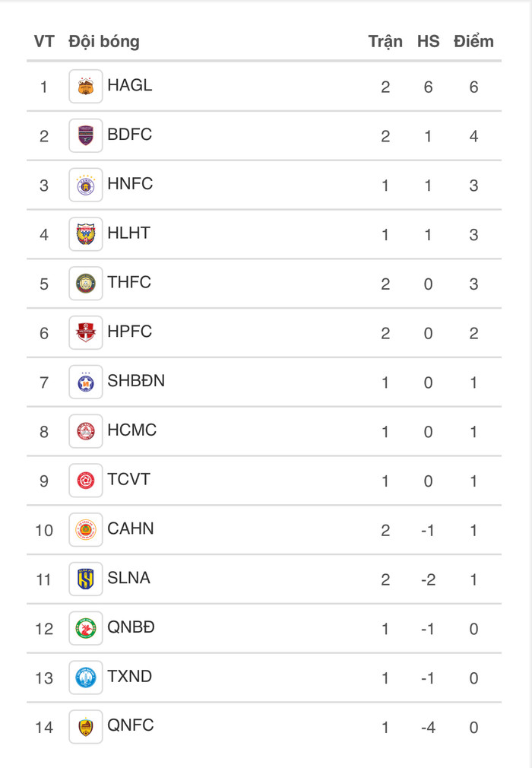Open the QNFC team name link

tap(131, 725)
